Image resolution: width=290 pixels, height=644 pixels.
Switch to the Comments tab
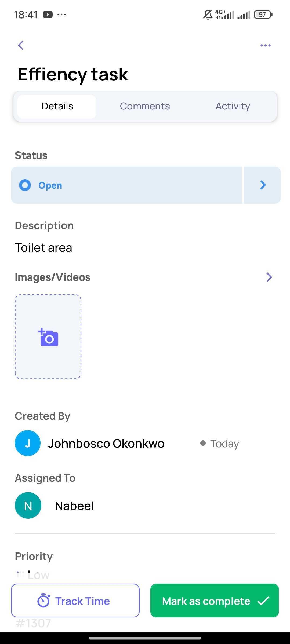click(x=145, y=106)
